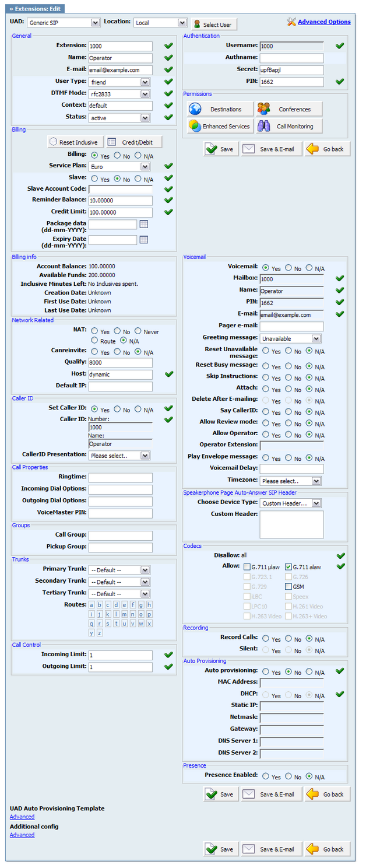Open the Location dropdown
This screenshot has width=373, height=868.
click(x=160, y=22)
